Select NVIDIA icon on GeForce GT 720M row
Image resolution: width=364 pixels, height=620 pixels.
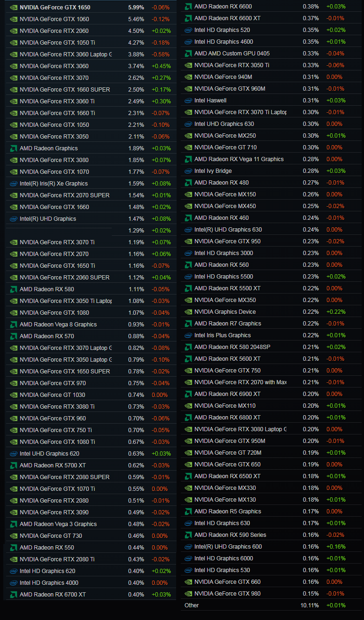(188, 453)
